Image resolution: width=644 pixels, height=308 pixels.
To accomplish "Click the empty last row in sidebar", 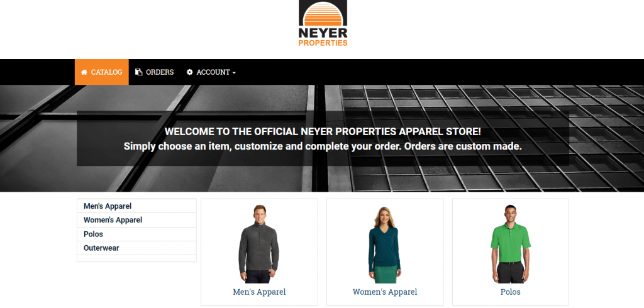I will tap(136, 258).
